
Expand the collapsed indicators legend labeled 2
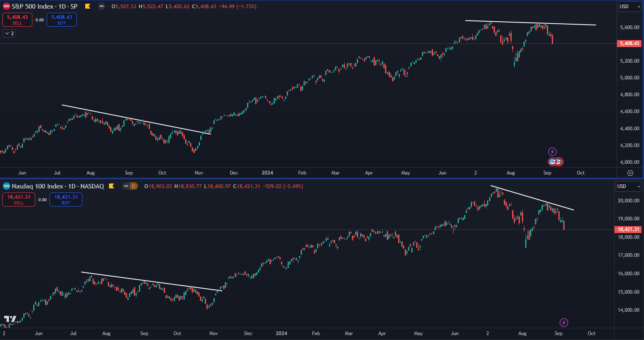(x=10, y=33)
